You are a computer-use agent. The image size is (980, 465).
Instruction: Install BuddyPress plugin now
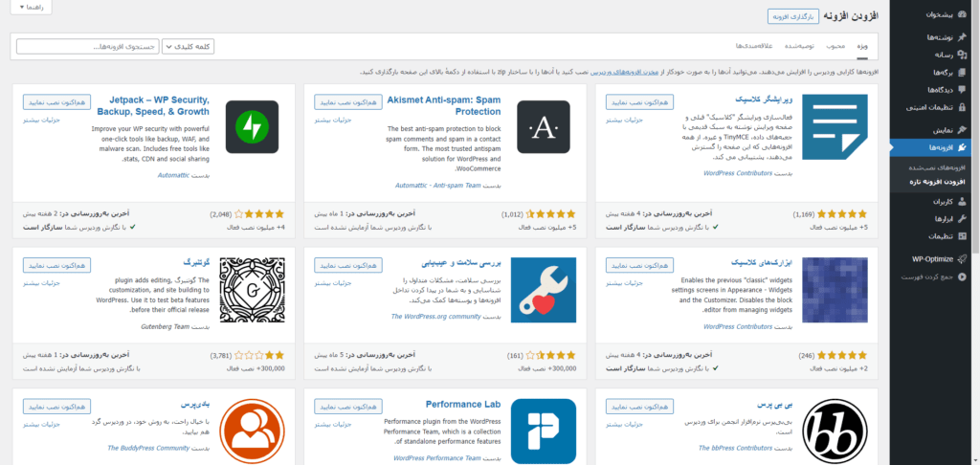[56, 407]
